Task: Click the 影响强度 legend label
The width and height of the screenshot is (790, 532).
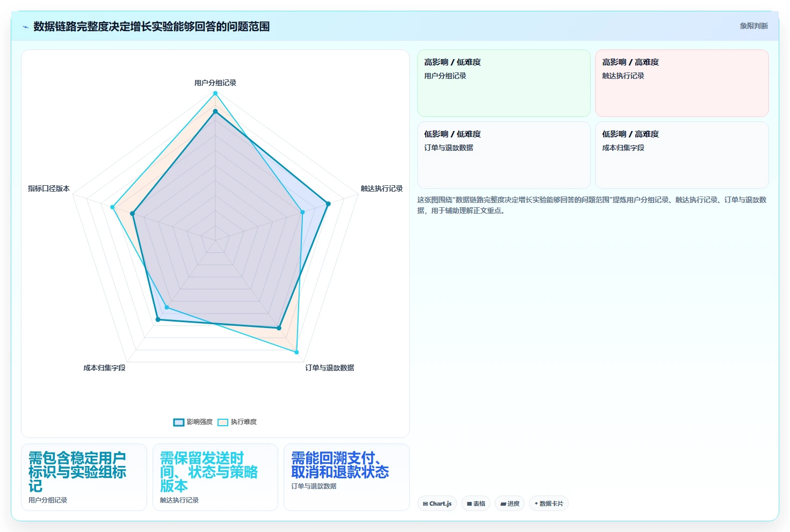Action: coord(200,422)
